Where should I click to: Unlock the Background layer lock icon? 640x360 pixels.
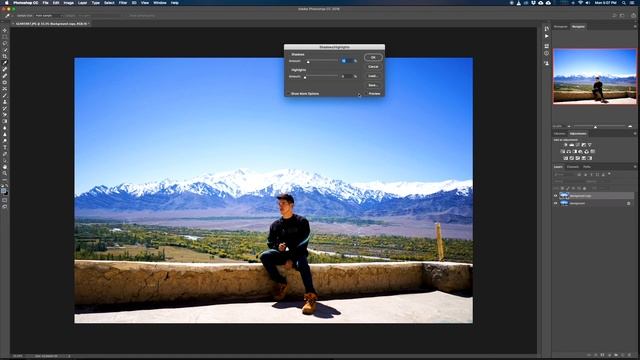(629, 203)
